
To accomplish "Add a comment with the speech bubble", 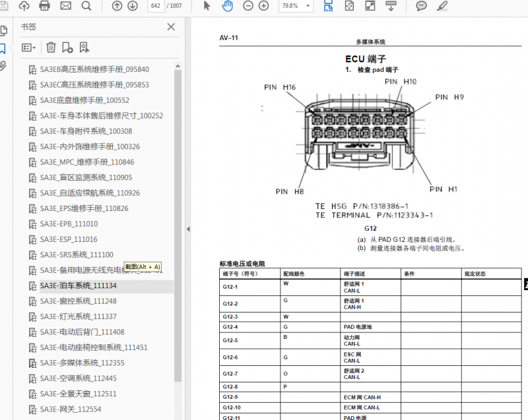I will (x=421, y=5).
